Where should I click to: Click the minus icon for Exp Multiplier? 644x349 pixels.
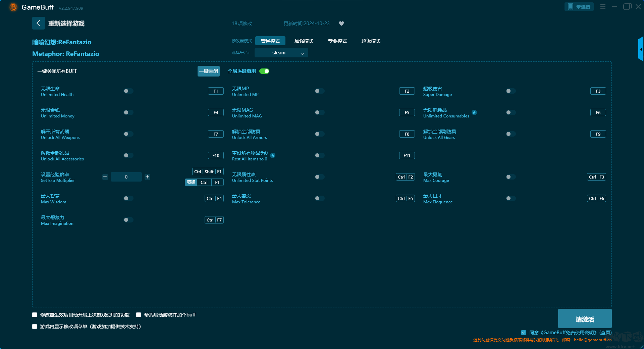coord(105,177)
